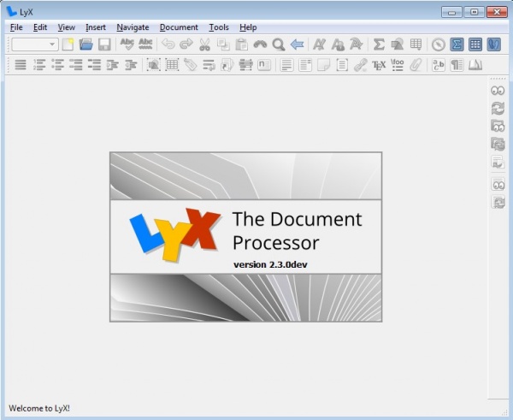
Task: Toggle the outline pane button
Action: 493,44
